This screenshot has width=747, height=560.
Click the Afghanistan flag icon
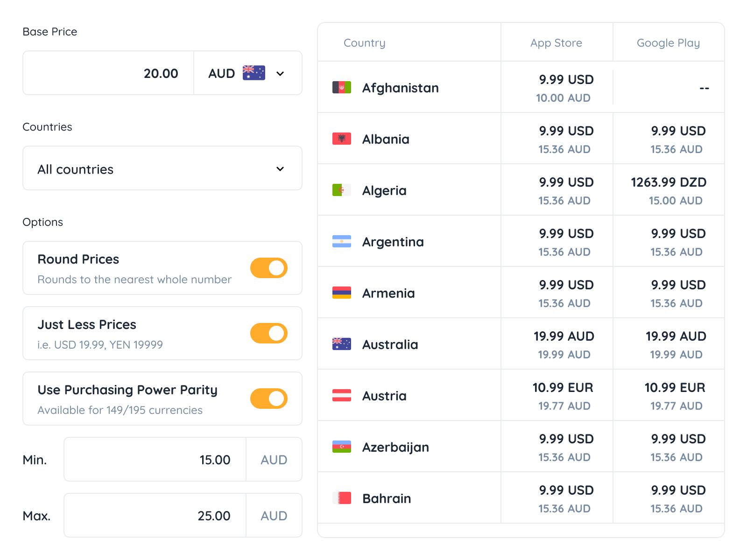pos(341,87)
